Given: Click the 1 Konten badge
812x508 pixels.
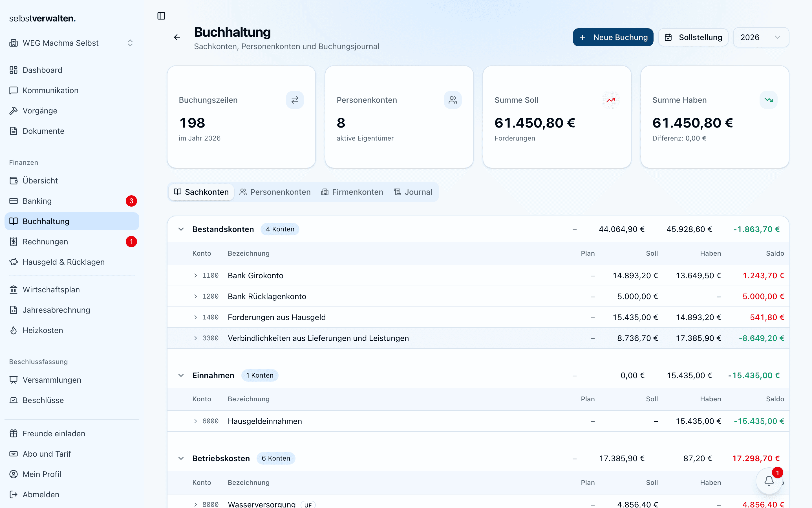Looking at the screenshot, I should pos(260,375).
